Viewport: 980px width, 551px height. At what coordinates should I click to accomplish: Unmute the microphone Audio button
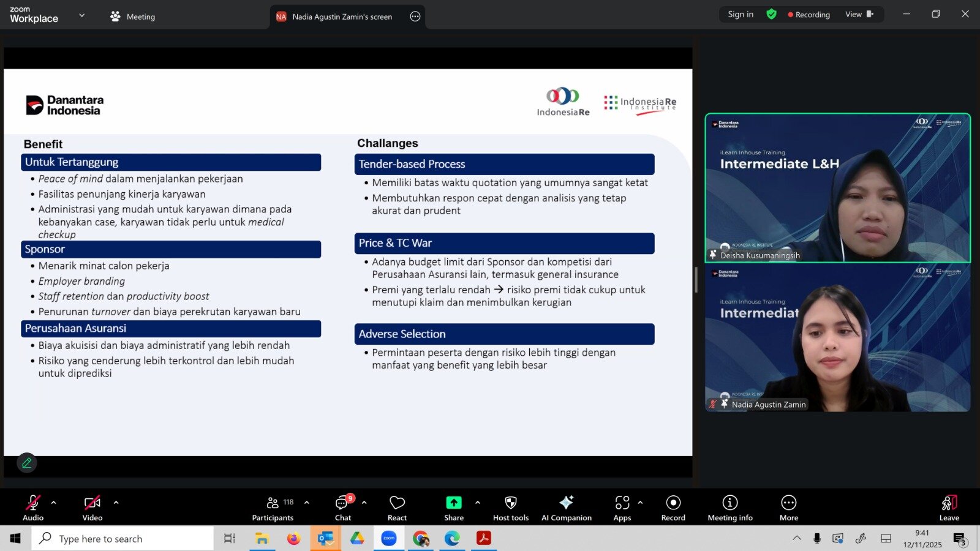click(33, 508)
